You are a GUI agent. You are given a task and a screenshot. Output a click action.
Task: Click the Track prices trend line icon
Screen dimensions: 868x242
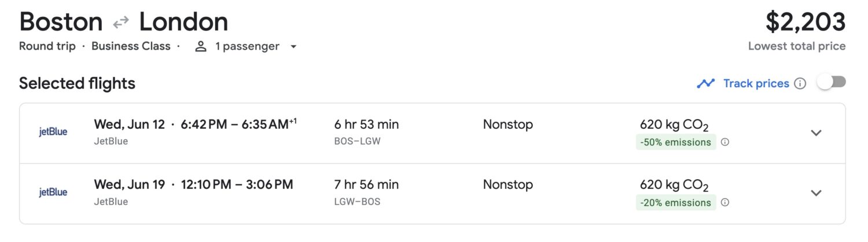705,84
